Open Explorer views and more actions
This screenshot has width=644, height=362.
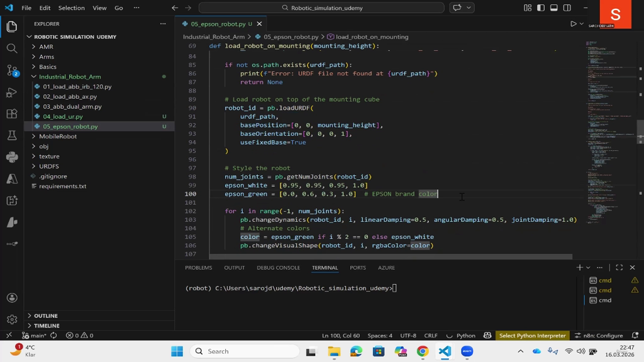[163, 24]
